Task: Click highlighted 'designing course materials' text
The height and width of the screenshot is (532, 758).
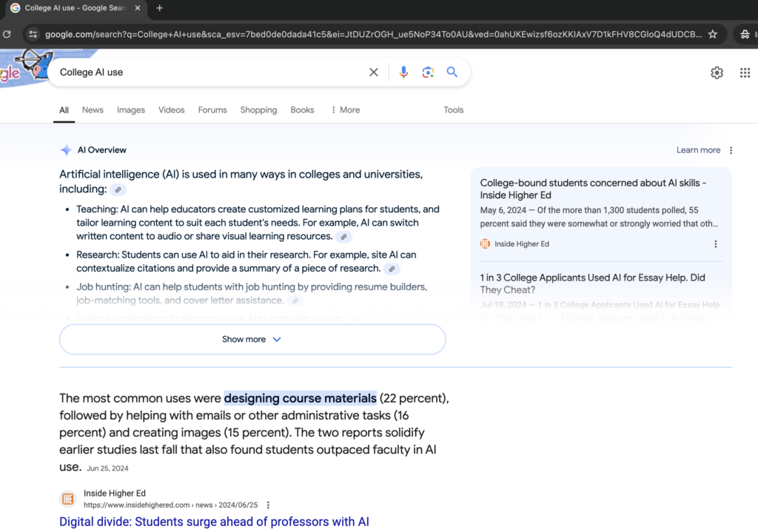Action: pyautogui.click(x=301, y=399)
